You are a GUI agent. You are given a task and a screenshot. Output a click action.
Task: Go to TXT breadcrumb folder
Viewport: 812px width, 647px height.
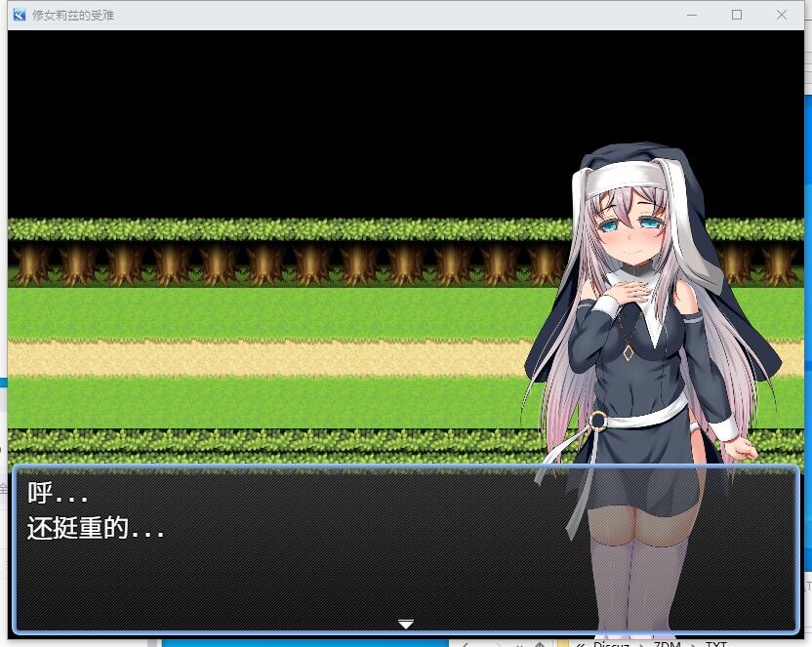pyautogui.click(x=715, y=644)
